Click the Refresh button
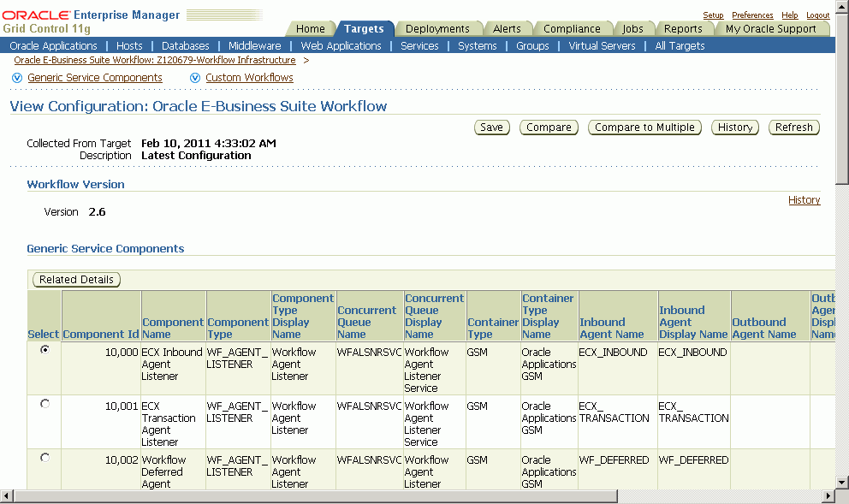Image resolution: width=849 pixels, height=504 pixels. pos(793,127)
